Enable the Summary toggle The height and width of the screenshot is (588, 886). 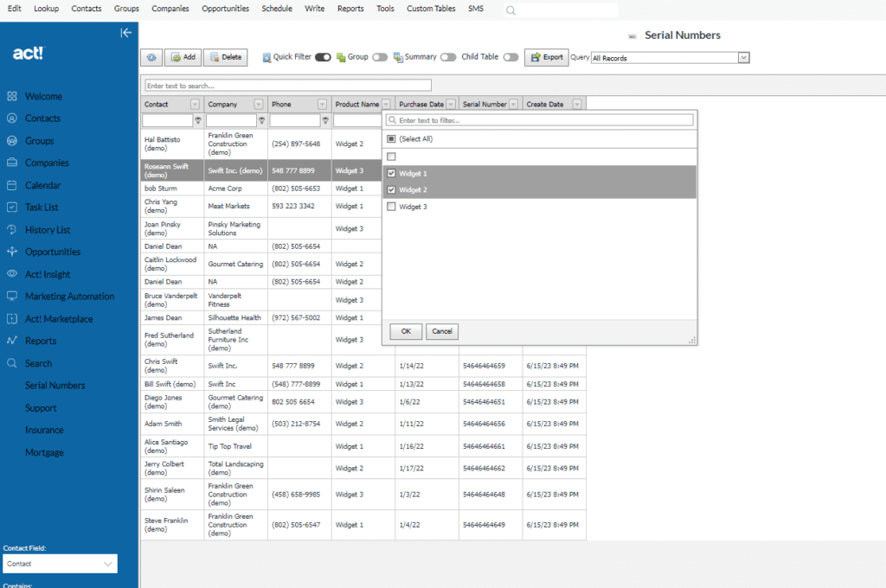(448, 57)
